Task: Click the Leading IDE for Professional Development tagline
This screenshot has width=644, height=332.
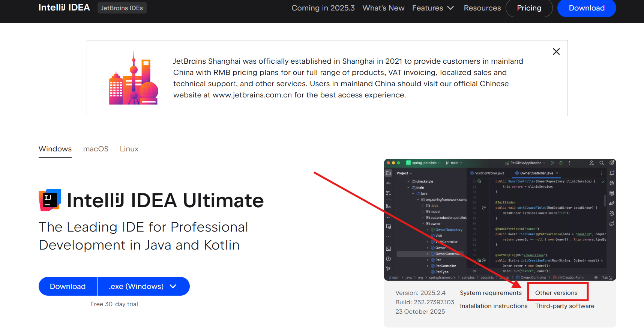Action: tap(143, 236)
